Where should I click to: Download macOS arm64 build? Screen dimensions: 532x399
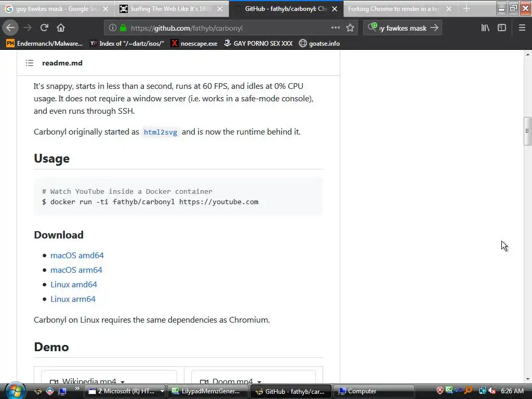point(76,270)
